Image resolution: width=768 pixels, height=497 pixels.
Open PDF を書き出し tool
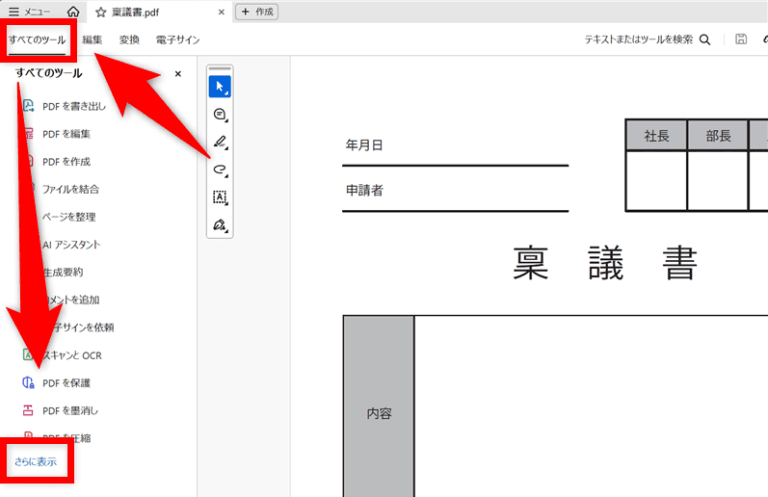73,106
